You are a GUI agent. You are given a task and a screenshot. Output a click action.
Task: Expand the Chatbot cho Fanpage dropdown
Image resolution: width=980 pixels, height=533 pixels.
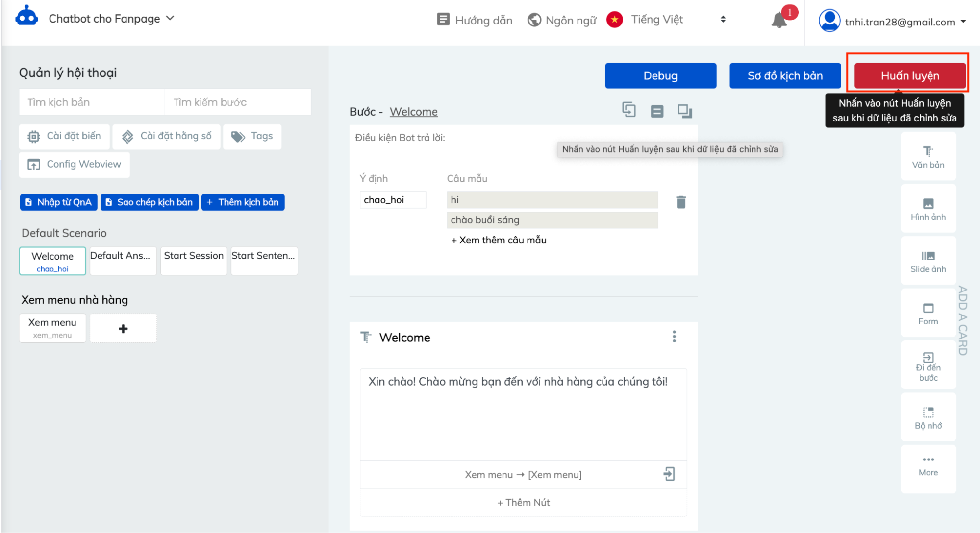pos(111,19)
